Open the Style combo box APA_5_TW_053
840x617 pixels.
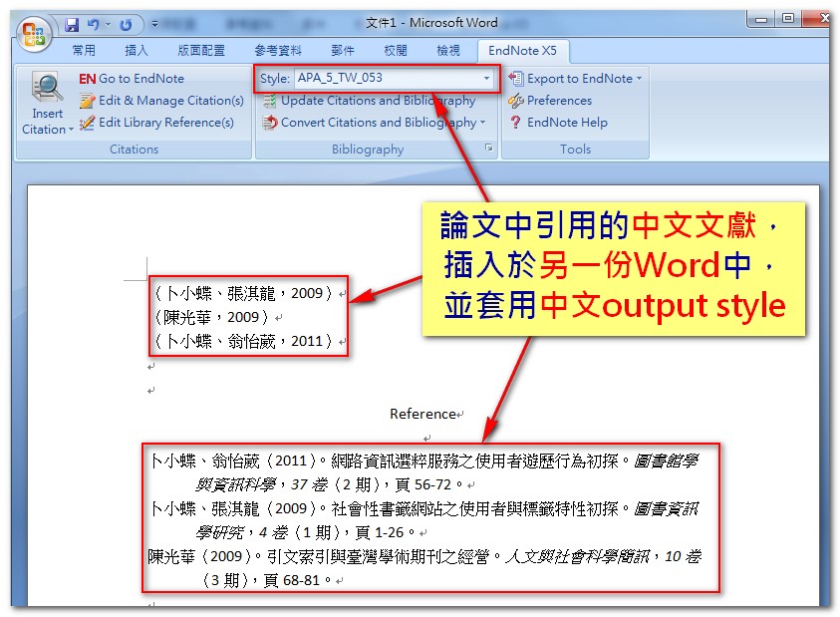coord(394,79)
